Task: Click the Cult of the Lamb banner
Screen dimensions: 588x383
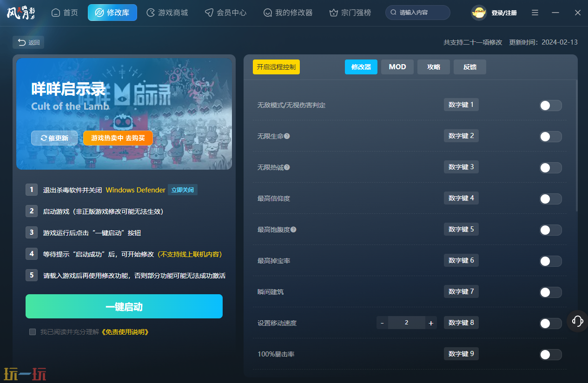Action: pos(124,114)
